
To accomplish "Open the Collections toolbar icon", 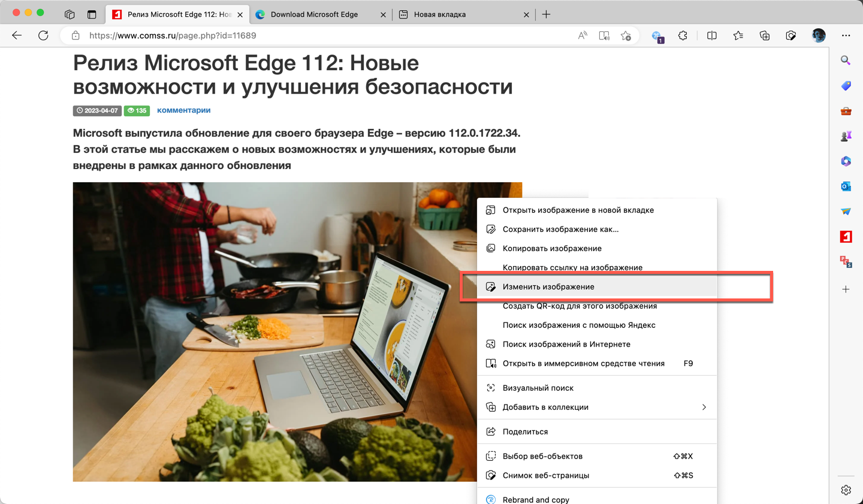I will pos(765,35).
